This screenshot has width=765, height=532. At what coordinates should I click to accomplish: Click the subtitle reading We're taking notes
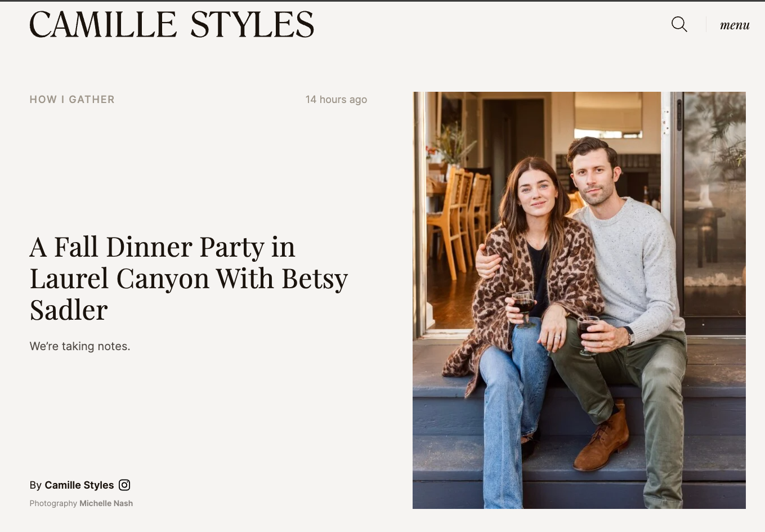click(79, 346)
